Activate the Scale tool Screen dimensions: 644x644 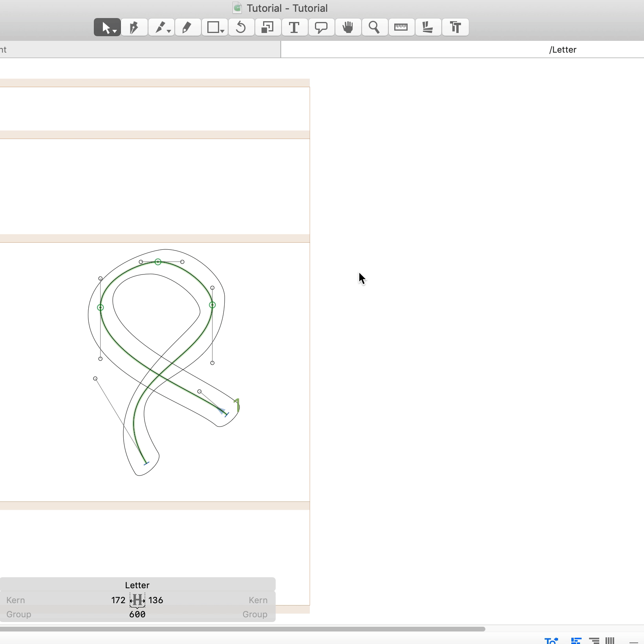point(268,27)
